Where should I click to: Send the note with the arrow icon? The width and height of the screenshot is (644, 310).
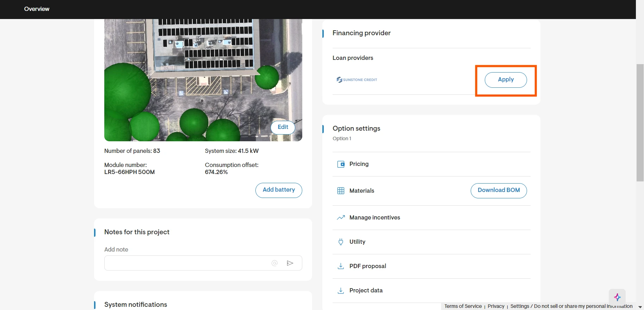[x=290, y=263]
